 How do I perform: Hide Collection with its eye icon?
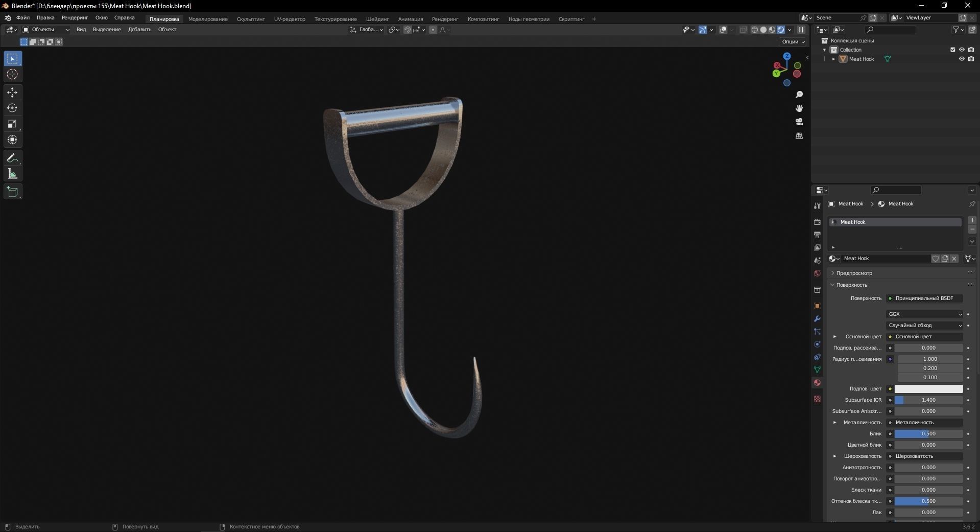(962, 50)
